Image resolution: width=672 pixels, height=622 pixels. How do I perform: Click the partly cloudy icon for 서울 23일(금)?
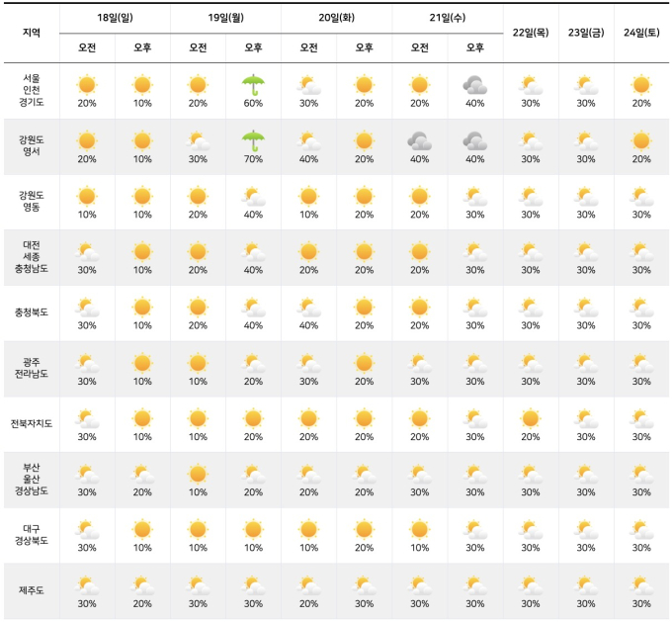point(586,85)
